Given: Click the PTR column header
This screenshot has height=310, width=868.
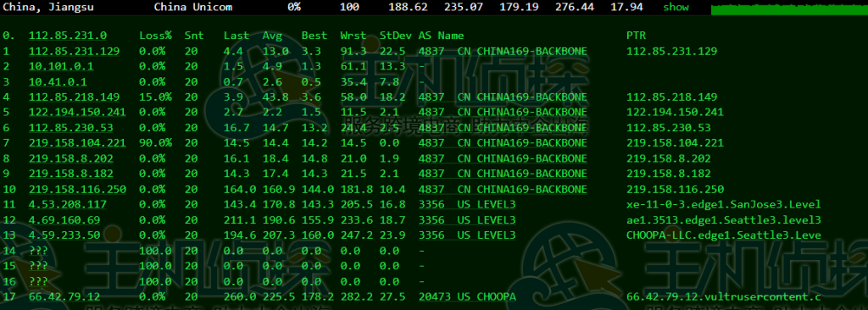Looking at the screenshot, I should (636, 36).
